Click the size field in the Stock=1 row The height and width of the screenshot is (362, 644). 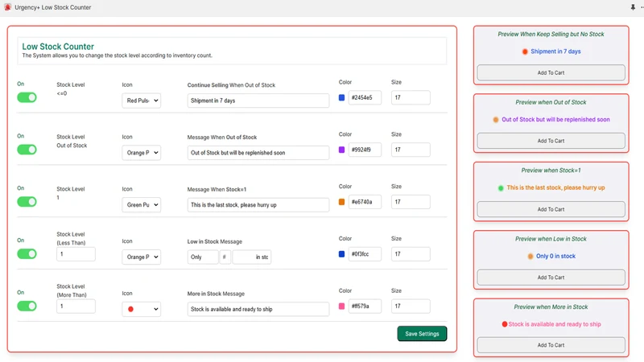411,202
